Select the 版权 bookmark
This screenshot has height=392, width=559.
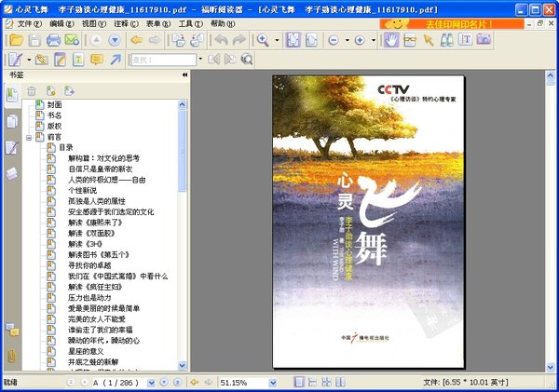55,126
